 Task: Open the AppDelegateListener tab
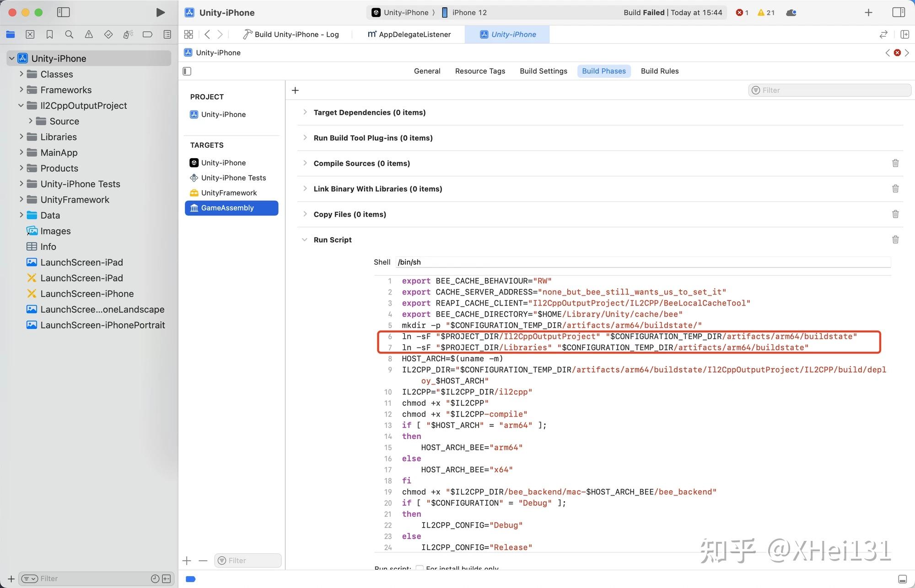point(410,34)
